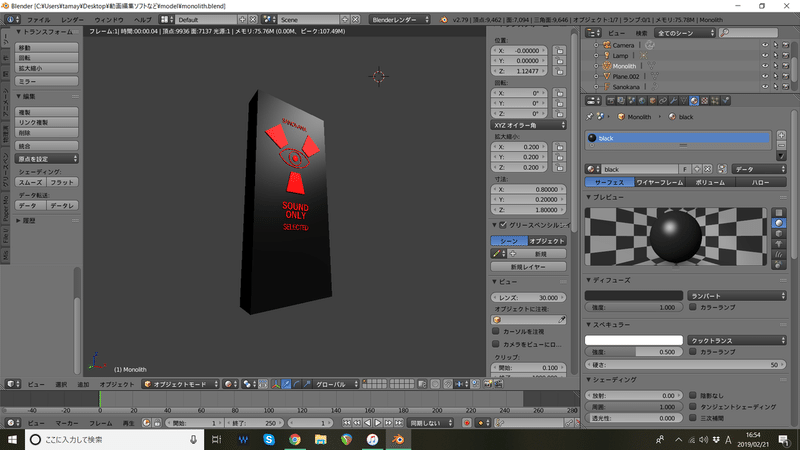Open the Blender info editor type icon
This screenshot has width=800, height=450.
pos(13,19)
